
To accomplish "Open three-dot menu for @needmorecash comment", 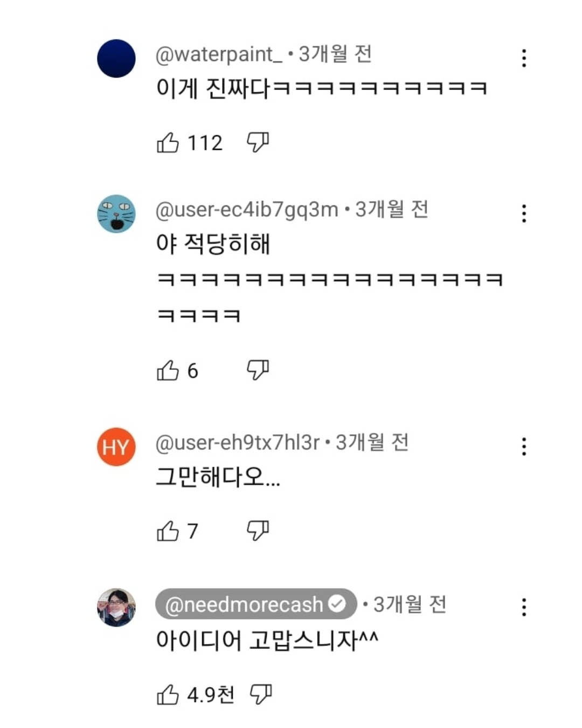I will pyautogui.click(x=524, y=607).
